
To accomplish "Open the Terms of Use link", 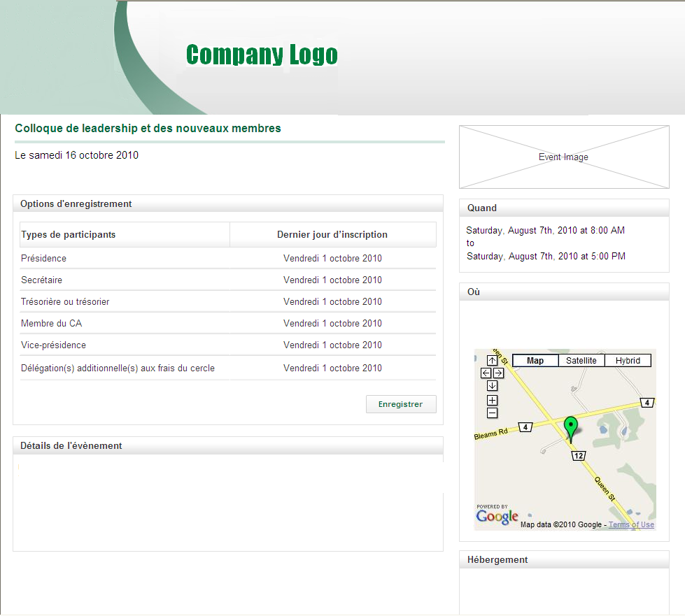I will point(631,525).
